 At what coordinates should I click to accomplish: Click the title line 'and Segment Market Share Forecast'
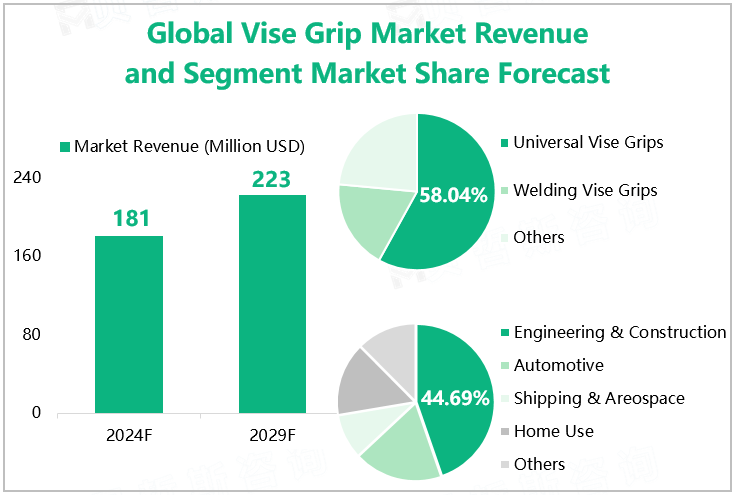[x=367, y=74]
